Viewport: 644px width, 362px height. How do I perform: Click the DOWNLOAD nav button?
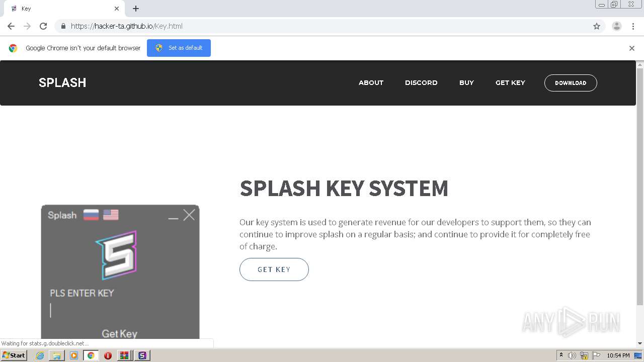coord(571,83)
